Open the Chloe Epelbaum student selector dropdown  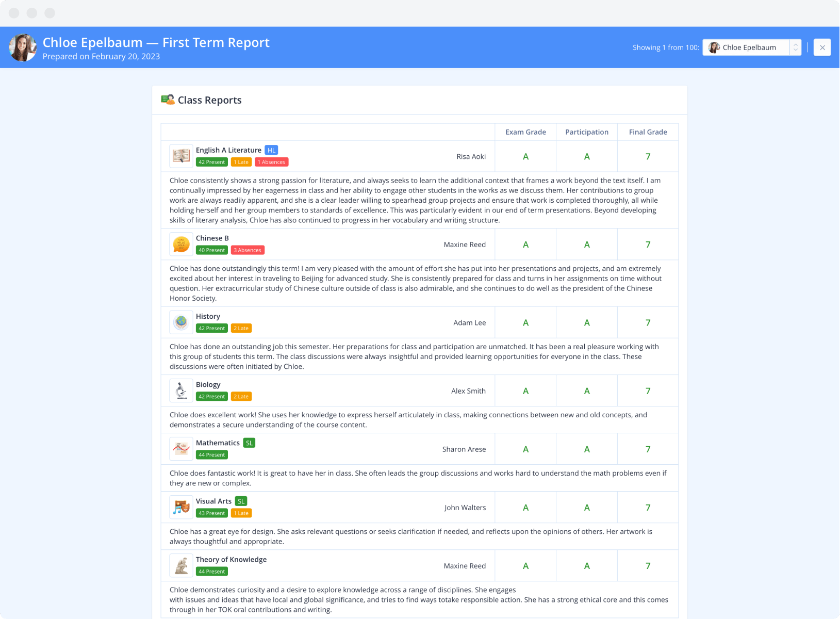point(746,47)
